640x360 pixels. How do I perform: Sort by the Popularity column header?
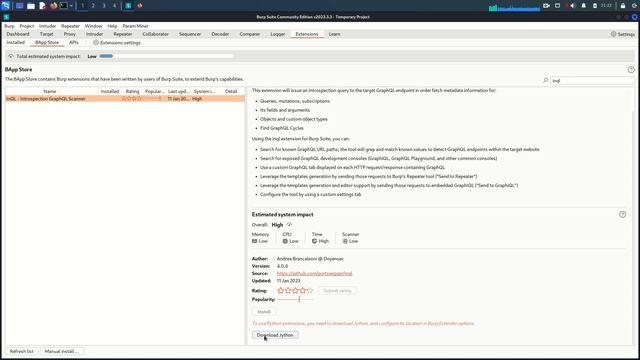pos(154,91)
